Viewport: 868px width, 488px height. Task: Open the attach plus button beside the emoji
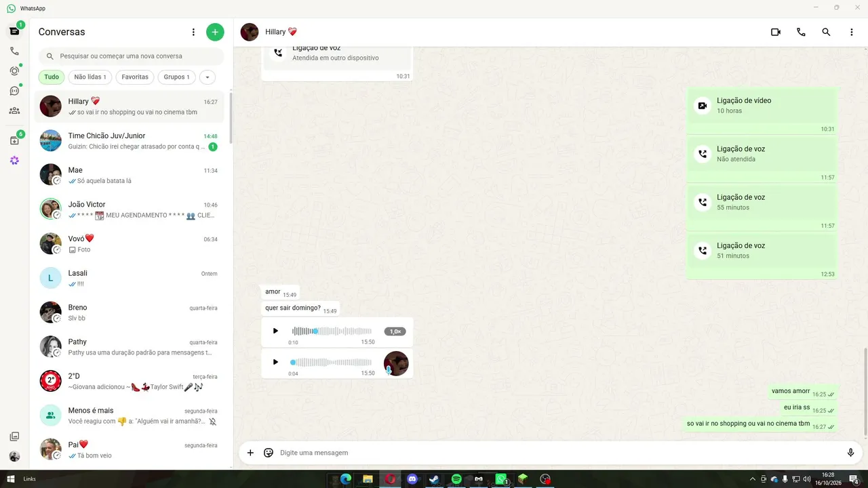tap(250, 453)
